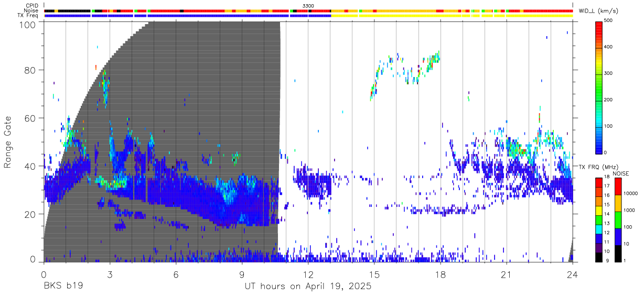The width and height of the screenshot is (644, 297).
Task: Select the CPID value 3300
Action: coord(308,6)
